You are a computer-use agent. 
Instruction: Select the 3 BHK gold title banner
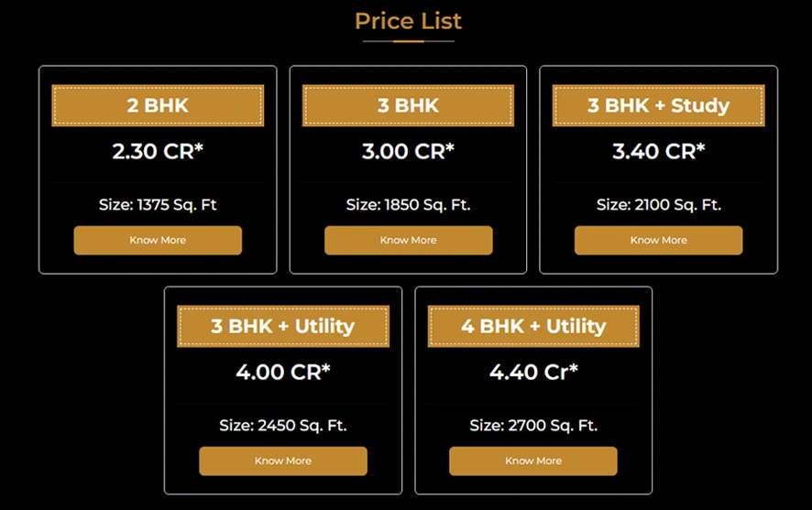408,105
